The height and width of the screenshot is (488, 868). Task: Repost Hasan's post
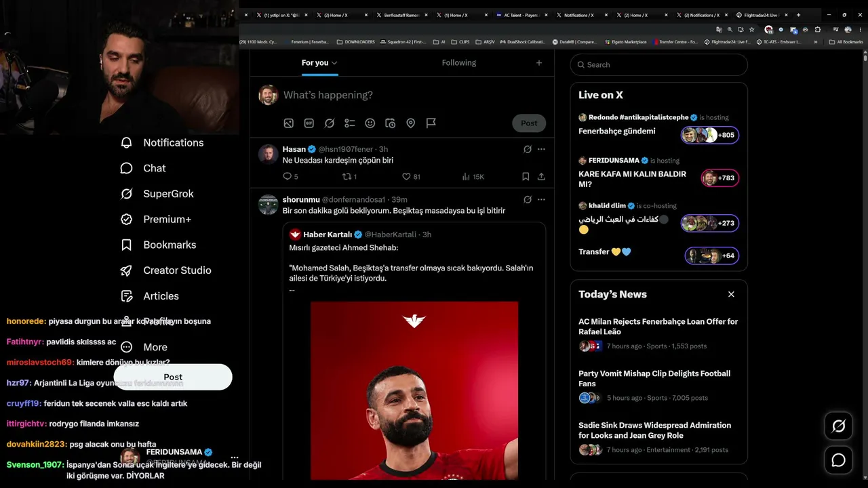coord(349,177)
